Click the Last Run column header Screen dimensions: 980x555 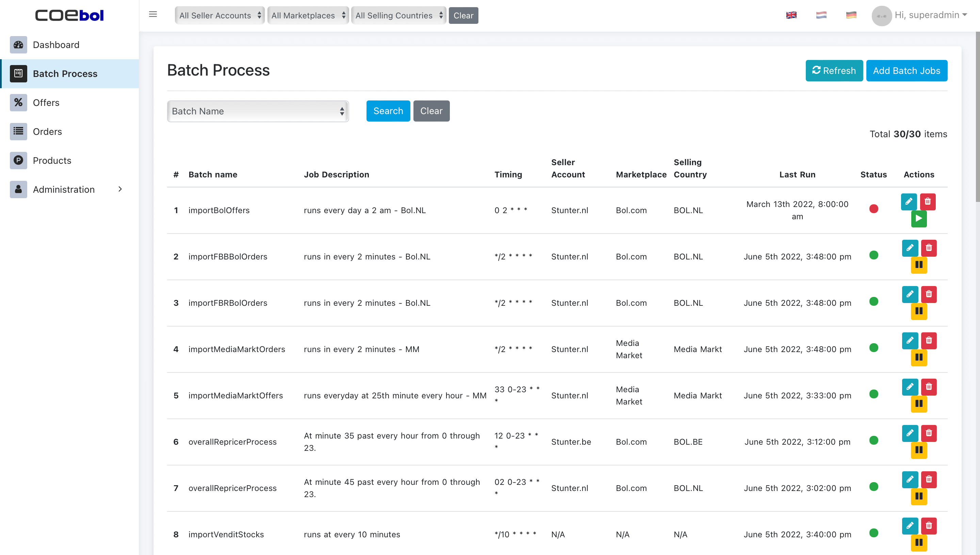797,175
